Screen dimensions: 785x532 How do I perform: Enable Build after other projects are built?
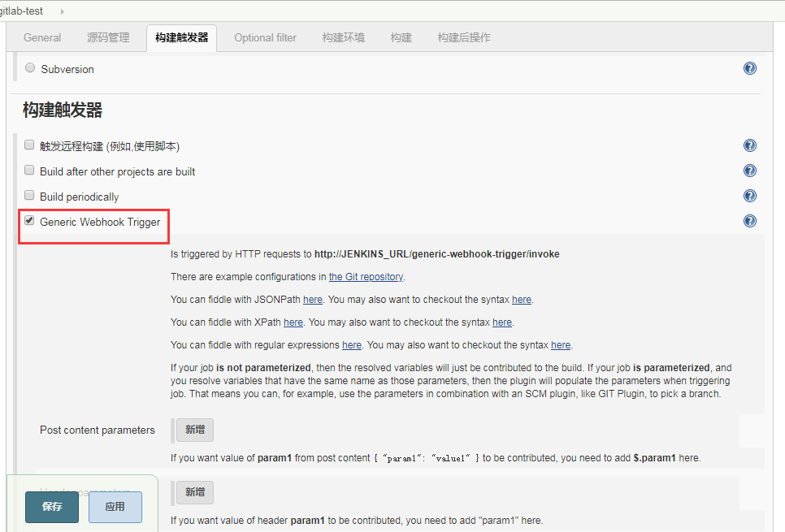29,170
